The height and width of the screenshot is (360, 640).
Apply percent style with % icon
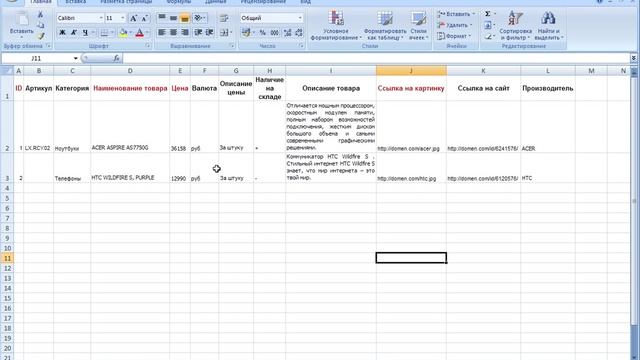[x=263, y=32]
